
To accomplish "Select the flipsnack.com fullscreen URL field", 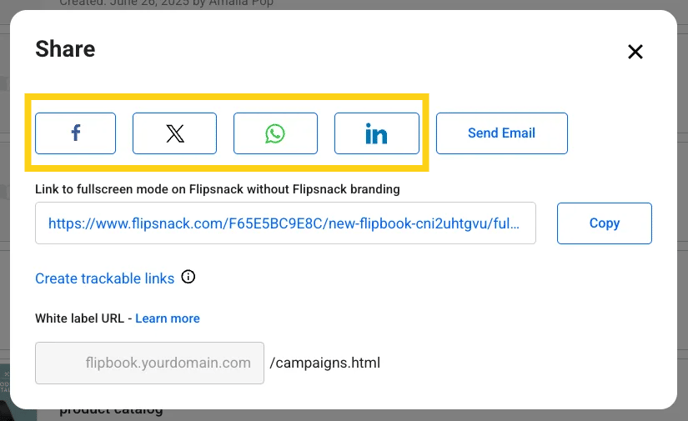I will pos(285,223).
